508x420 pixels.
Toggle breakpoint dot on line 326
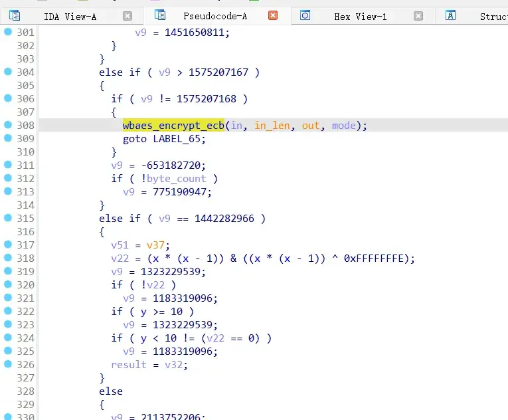click(x=8, y=364)
